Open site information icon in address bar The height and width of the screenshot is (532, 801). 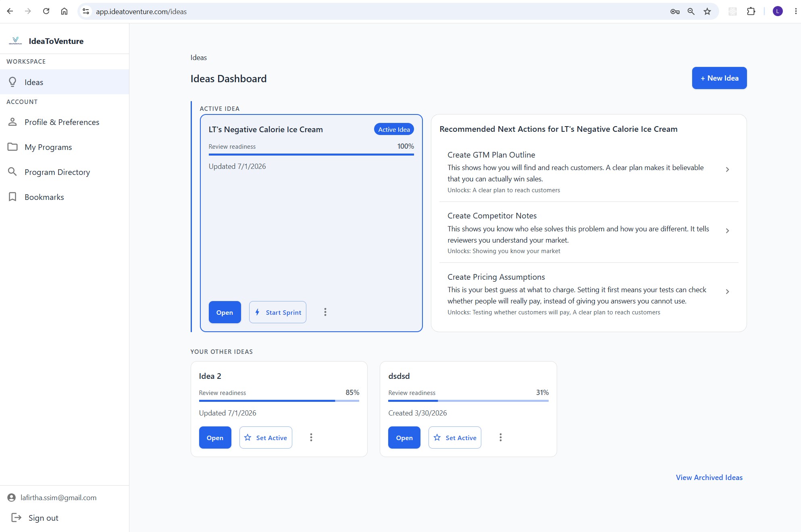click(86, 11)
